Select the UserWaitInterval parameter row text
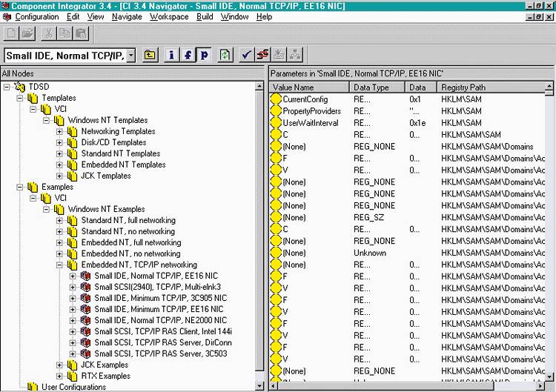This screenshot has height=392, width=556. coord(311,123)
